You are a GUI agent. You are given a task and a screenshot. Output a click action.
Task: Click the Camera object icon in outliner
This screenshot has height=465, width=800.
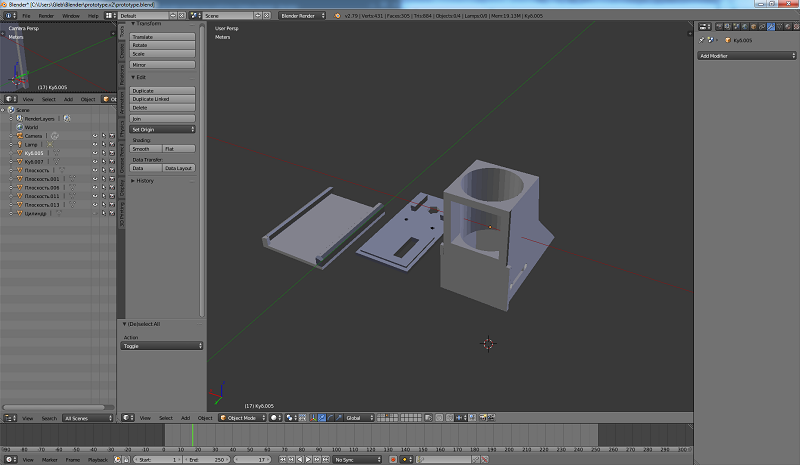tap(19, 136)
